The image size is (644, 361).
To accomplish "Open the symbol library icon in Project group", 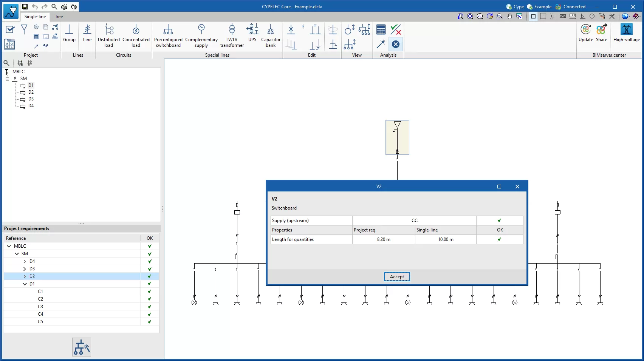I will coord(10,44).
